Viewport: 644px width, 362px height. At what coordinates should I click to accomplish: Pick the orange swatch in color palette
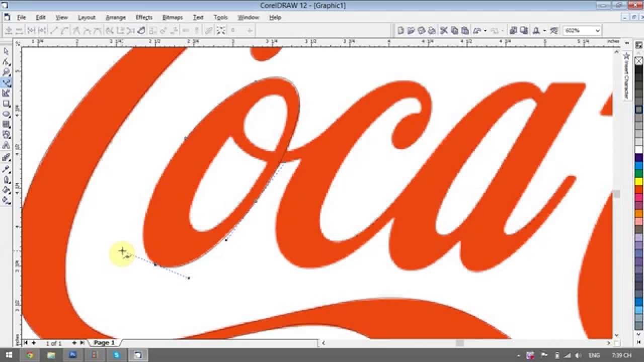tap(639, 214)
